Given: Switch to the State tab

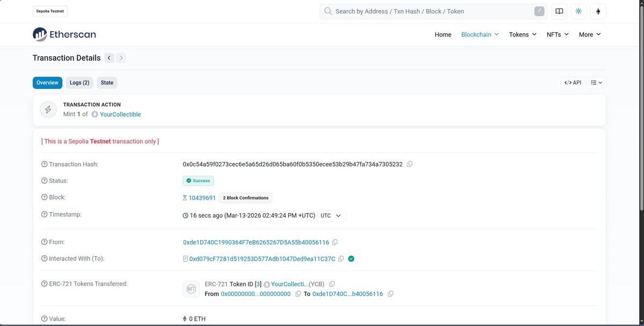Looking at the screenshot, I should click(x=107, y=83).
